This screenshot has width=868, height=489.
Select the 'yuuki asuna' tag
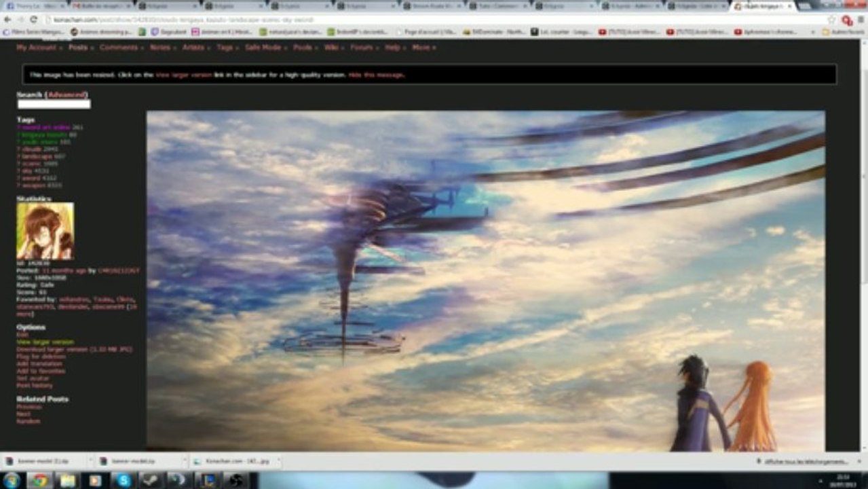(39, 142)
